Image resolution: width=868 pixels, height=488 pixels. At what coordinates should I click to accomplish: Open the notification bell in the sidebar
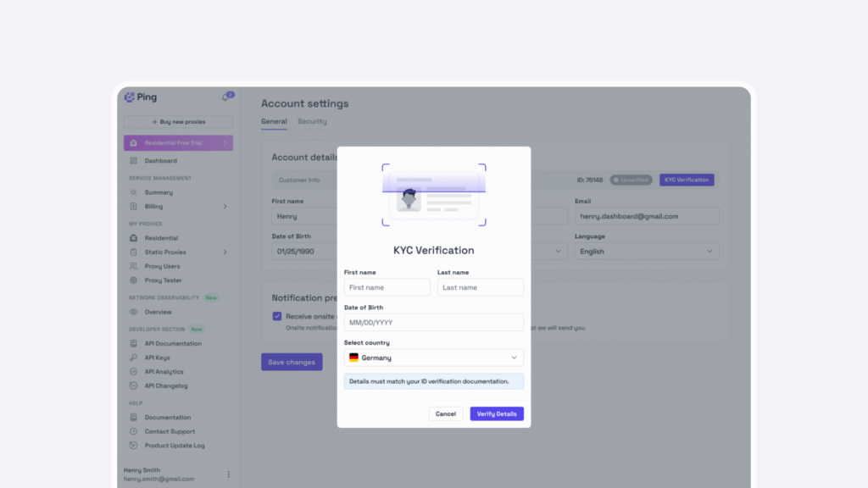(225, 97)
